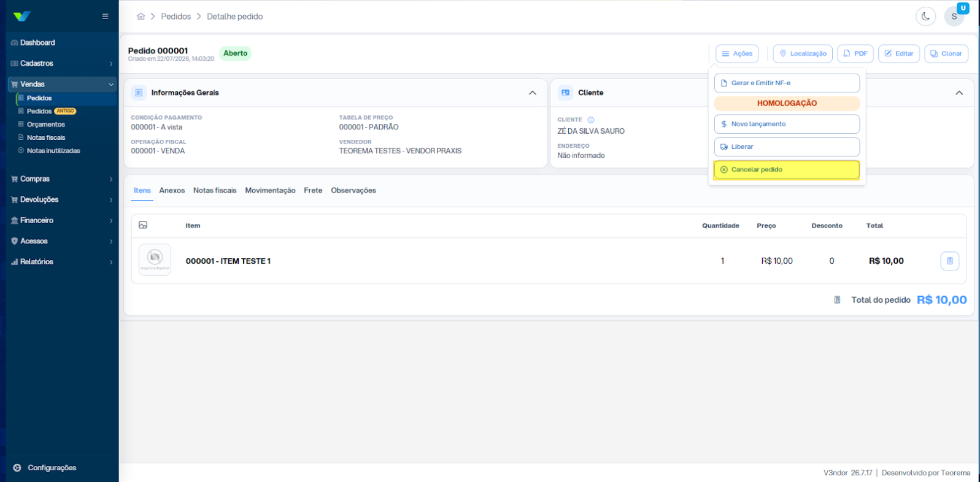
Task: Click Desconto column header
Action: pyautogui.click(x=827, y=226)
